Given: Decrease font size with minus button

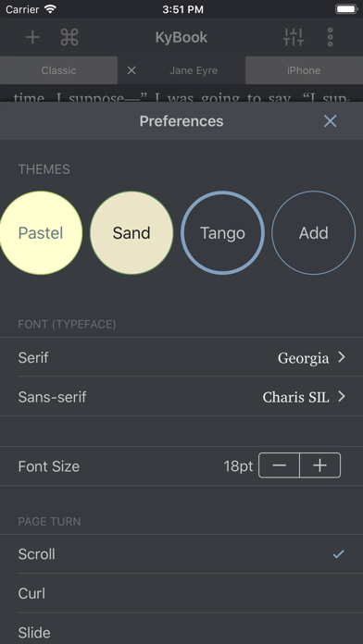Looking at the screenshot, I should [x=279, y=465].
